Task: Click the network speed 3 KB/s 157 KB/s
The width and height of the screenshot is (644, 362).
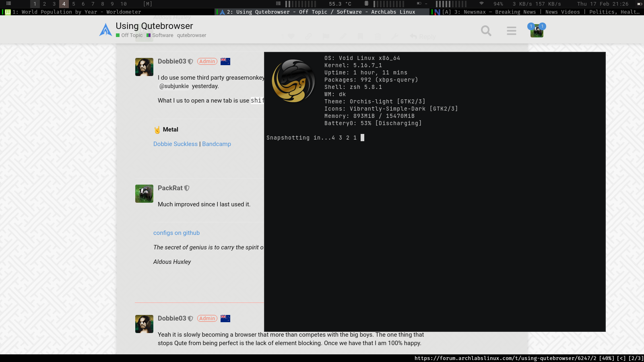Action: point(537,4)
